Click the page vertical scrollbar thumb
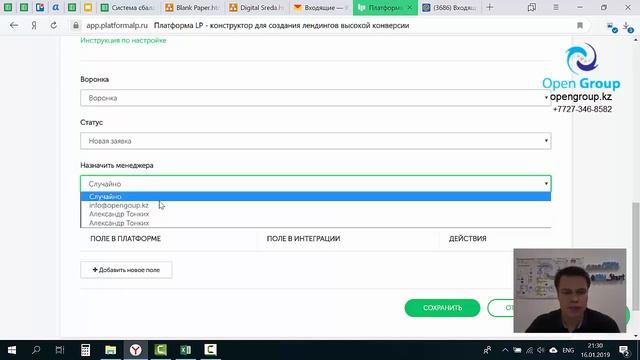640x360 pixels. point(636,256)
